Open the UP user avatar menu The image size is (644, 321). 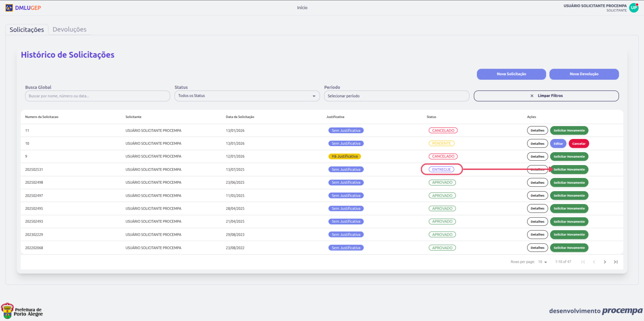point(633,8)
